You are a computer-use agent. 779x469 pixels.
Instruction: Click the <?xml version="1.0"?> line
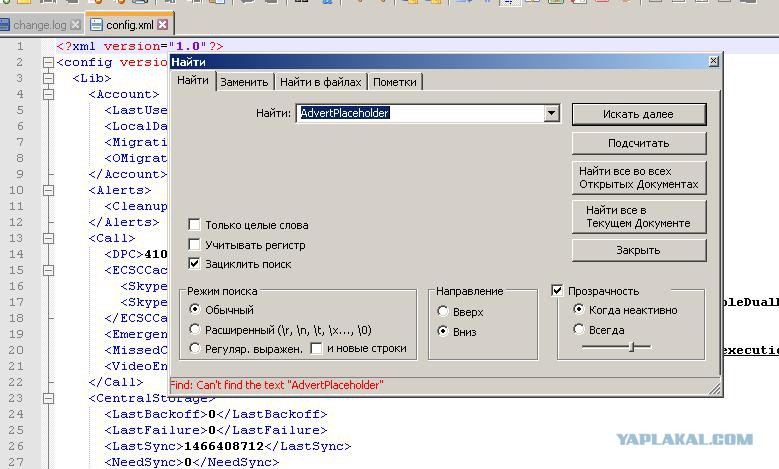click(x=140, y=46)
